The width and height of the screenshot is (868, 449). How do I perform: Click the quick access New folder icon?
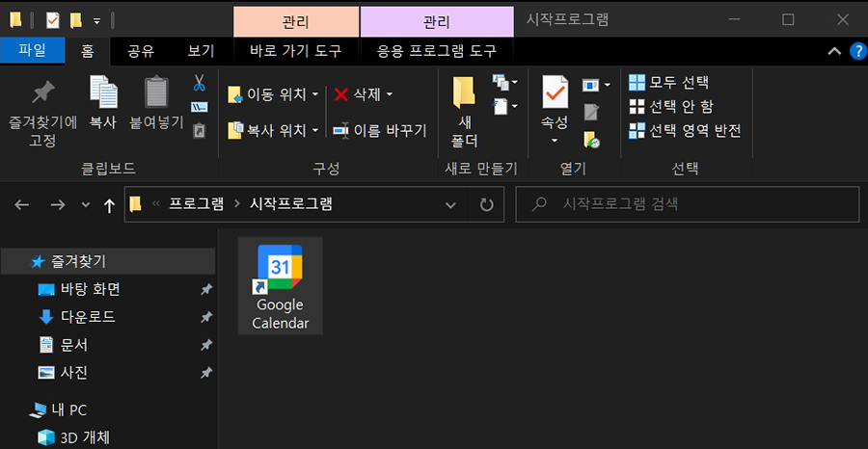pos(75,21)
